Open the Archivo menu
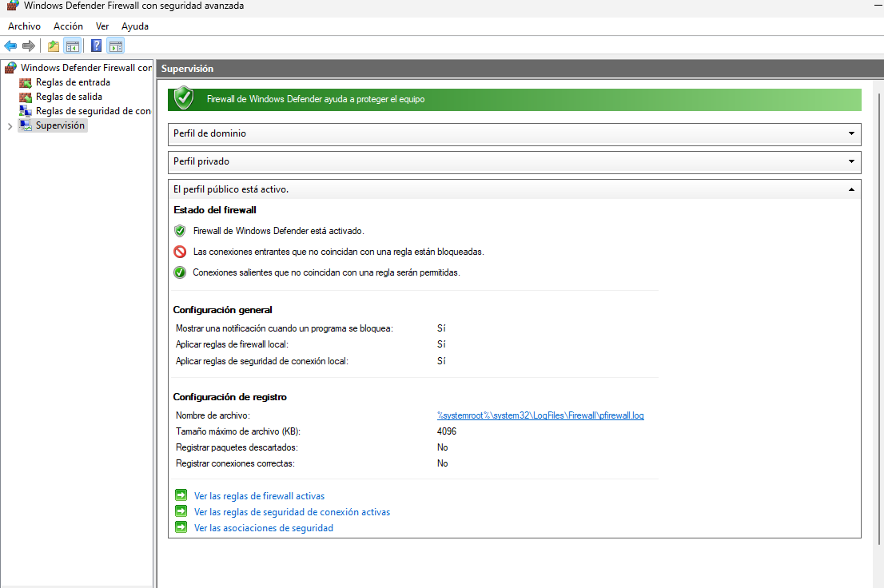Image resolution: width=884 pixels, height=588 pixels. pos(24,26)
